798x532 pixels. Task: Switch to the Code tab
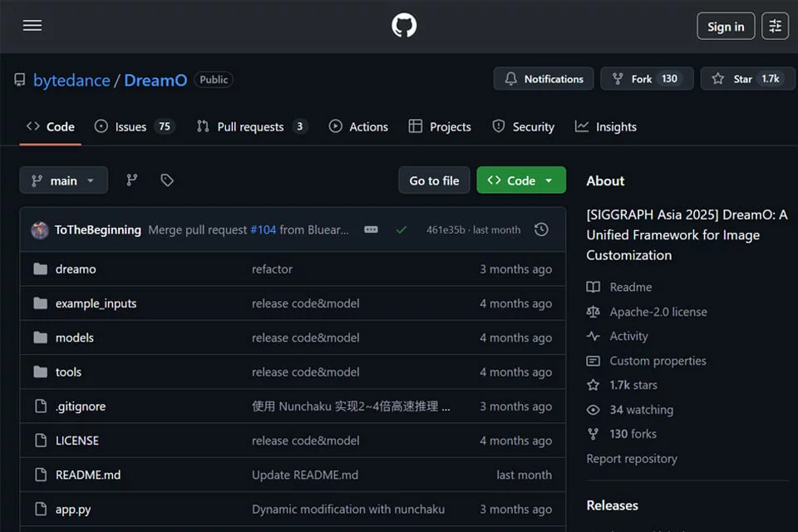click(51, 126)
